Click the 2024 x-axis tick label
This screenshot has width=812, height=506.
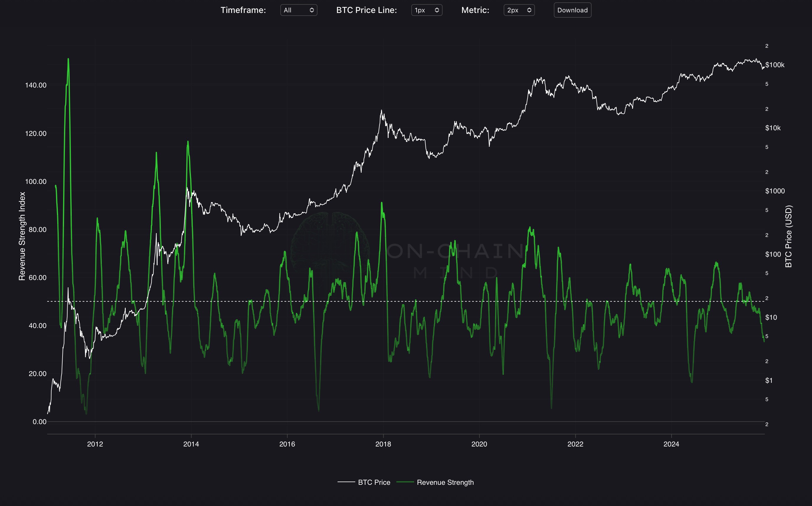pyautogui.click(x=671, y=444)
